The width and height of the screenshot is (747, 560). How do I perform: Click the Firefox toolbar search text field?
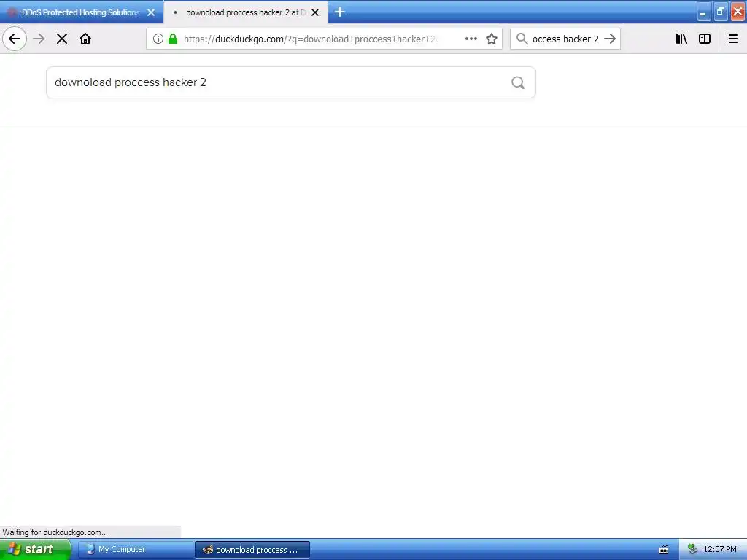coord(565,39)
